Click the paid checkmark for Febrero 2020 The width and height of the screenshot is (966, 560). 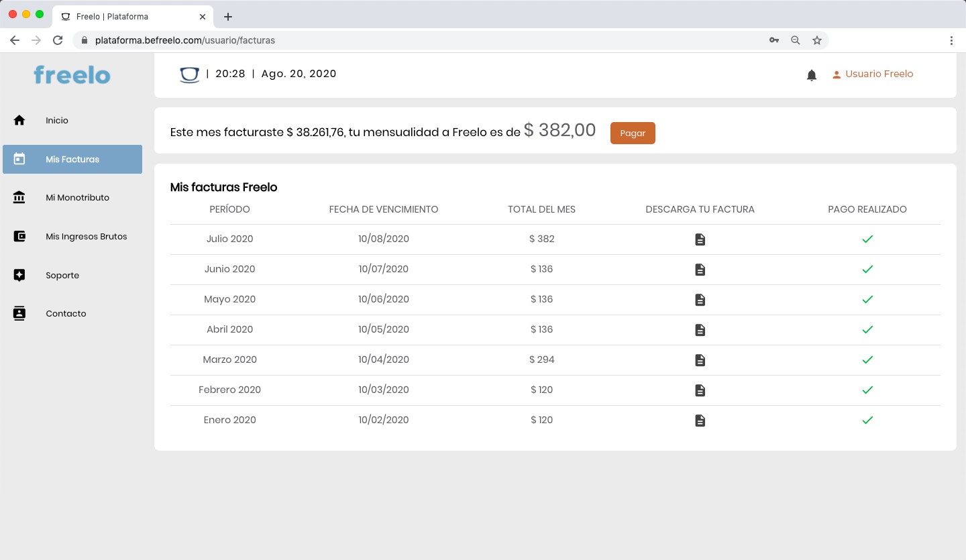[x=867, y=390]
